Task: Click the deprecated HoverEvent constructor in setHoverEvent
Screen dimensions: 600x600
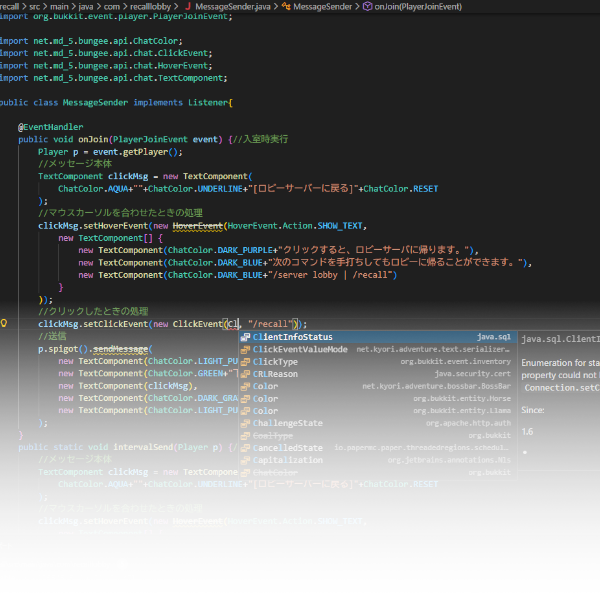Action: coord(198,226)
